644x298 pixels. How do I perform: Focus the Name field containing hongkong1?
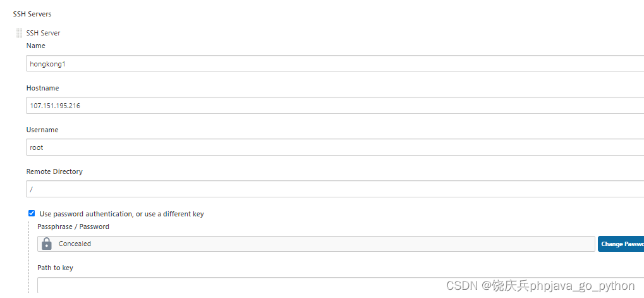point(335,64)
